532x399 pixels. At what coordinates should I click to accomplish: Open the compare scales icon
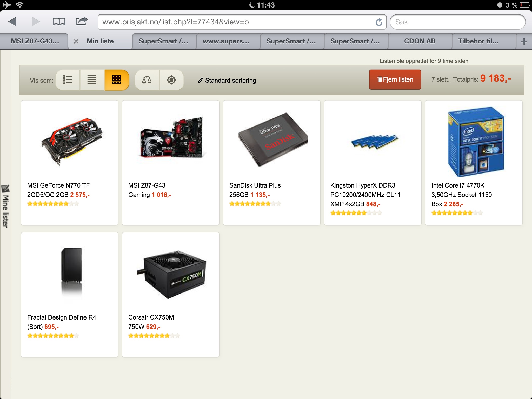tap(147, 80)
